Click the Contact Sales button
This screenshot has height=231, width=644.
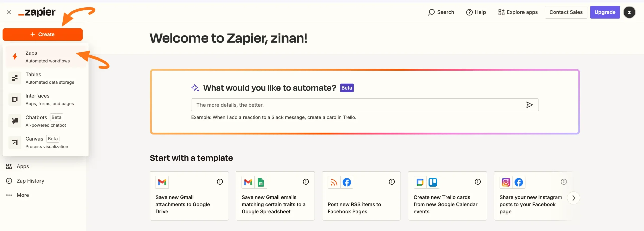pos(566,12)
